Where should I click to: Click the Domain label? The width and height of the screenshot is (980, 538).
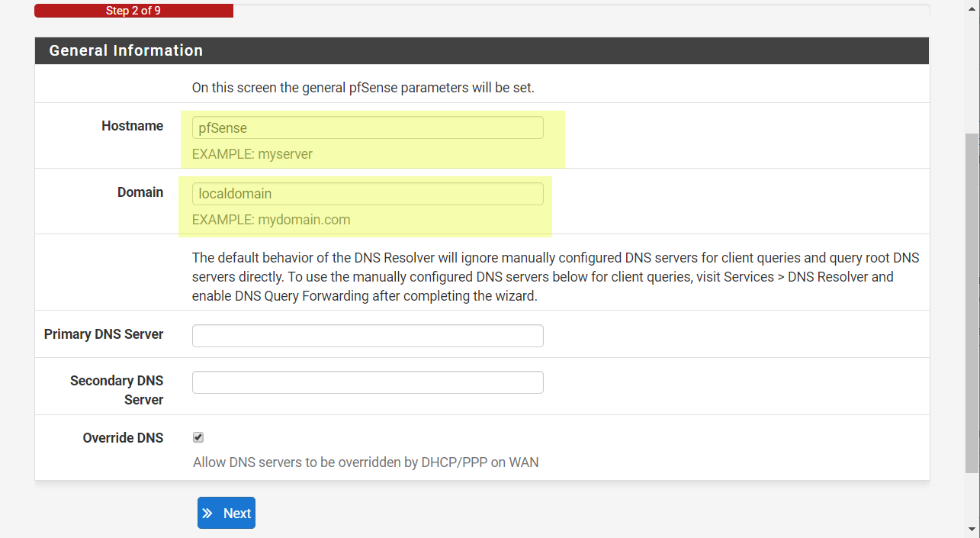pyautogui.click(x=140, y=192)
